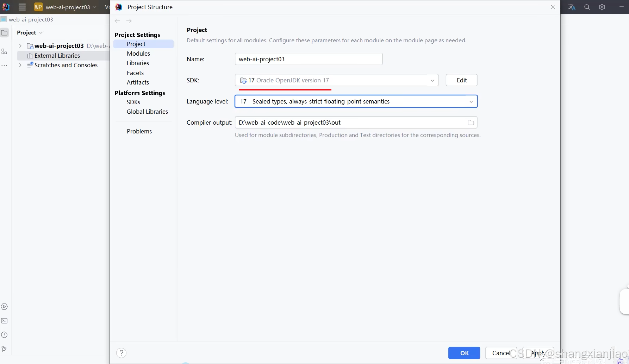Close the Project Structure dialog

click(x=553, y=7)
